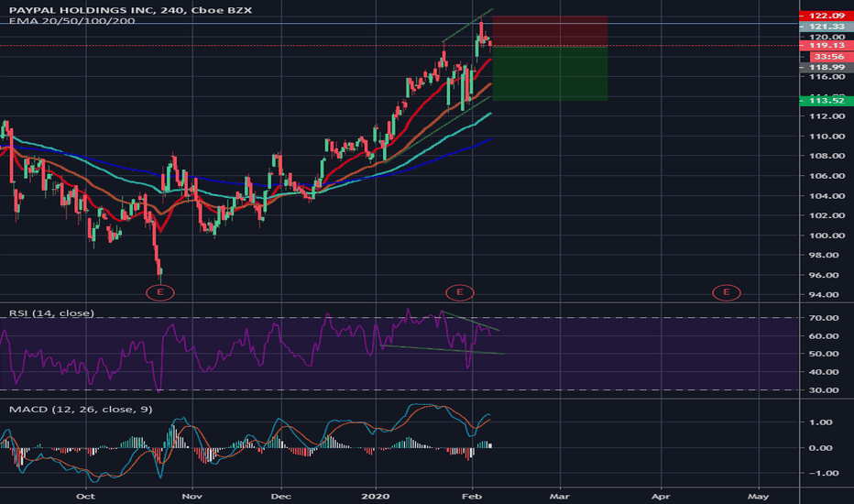Screen dimensions: 854x504
Task: Click the 118.99 price label
Action: point(827,67)
